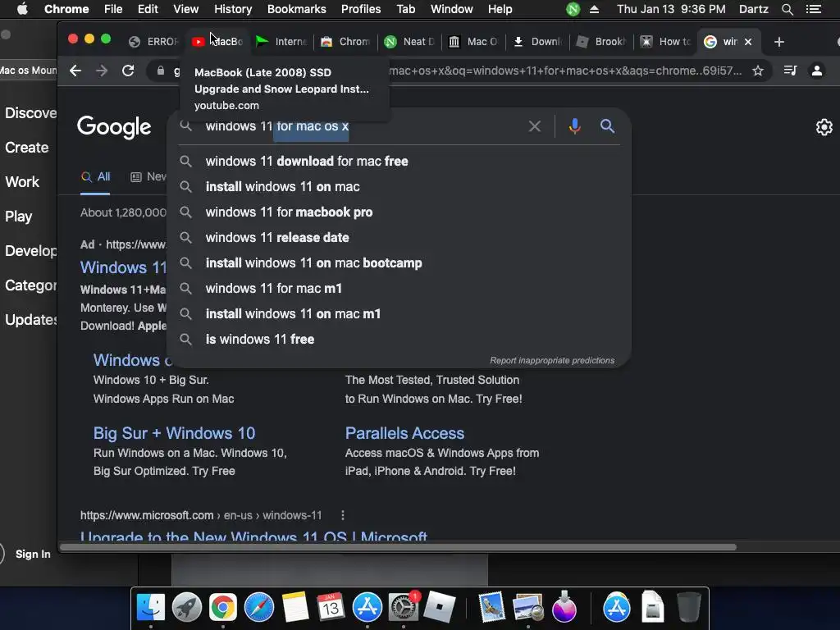Open the Upgrade to the New Windows 11 link
Viewport: 840px width, 630px height.
point(253,536)
